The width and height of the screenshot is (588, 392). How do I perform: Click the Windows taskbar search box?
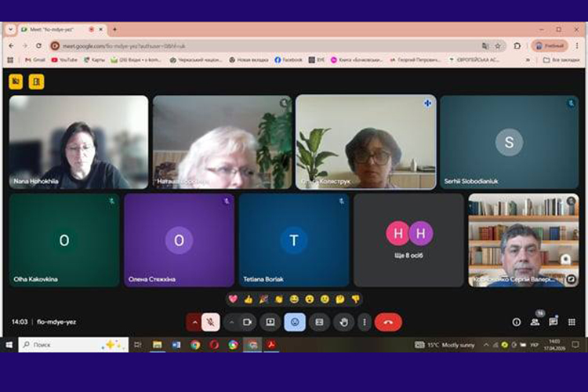click(x=71, y=344)
